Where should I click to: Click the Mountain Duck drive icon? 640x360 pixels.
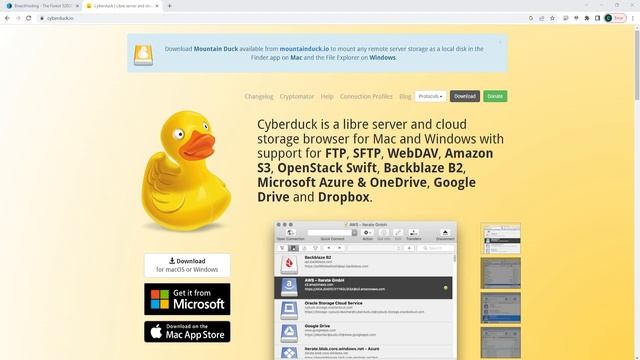pos(143,55)
